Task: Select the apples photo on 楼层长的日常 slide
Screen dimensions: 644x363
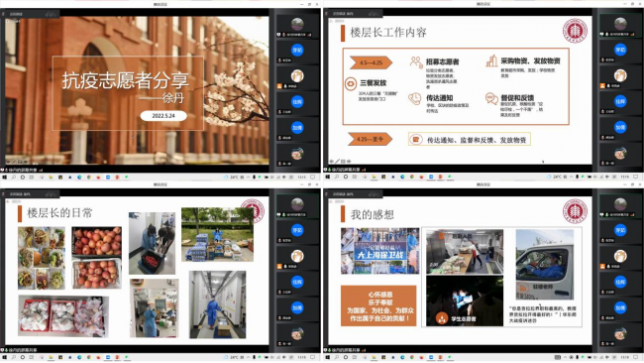Action: (x=97, y=258)
